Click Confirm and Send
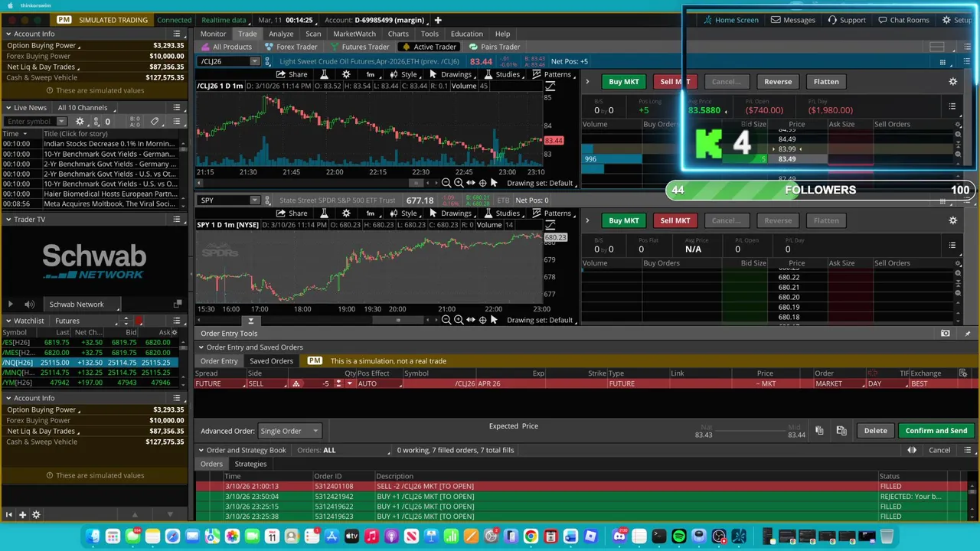Viewport: 980px width, 551px height. click(x=936, y=431)
